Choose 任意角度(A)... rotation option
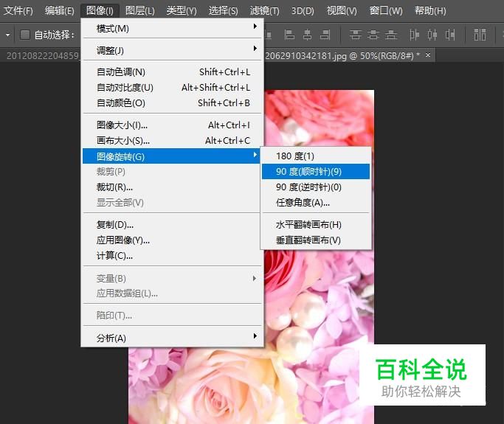This screenshot has width=504, height=424. click(x=316, y=202)
